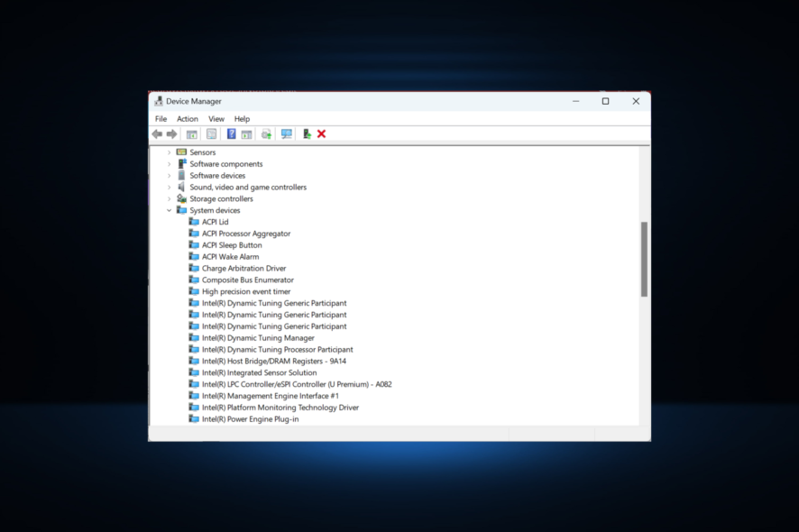Screen dimensions: 799x532
Task: Select Charge Arbitration Driver
Action: pos(244,268)
